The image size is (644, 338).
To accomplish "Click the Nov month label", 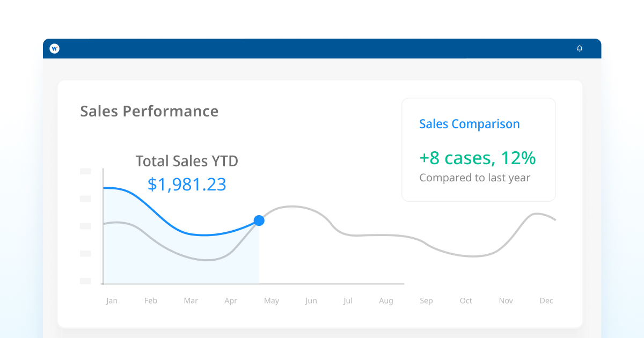I will [x=506, y=301].
